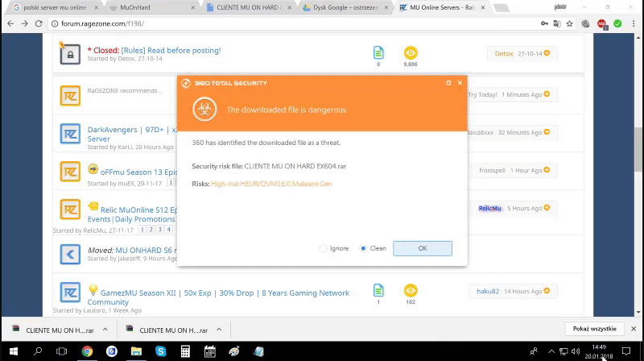
Task: Close the 360 Total Security dialog
Action: 460,83
